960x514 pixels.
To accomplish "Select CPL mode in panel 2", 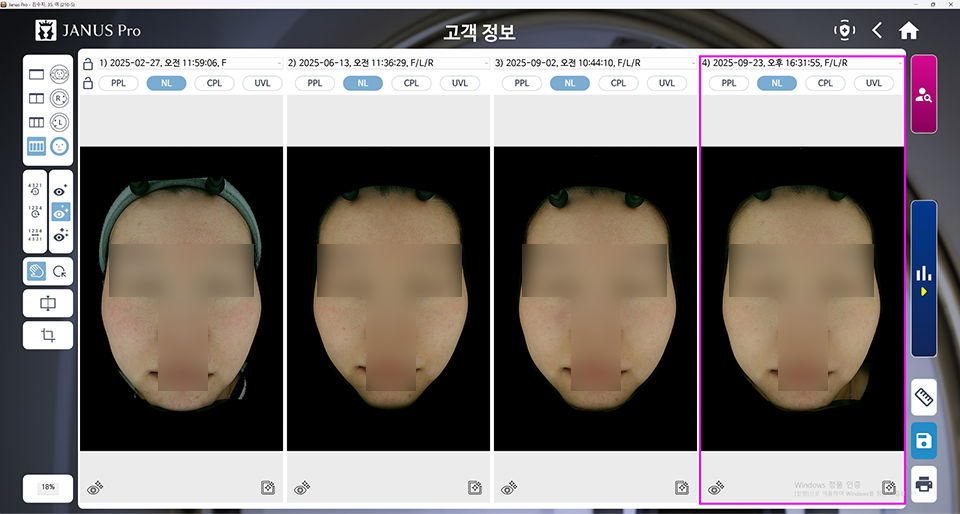I will click(x=411, y=83).
